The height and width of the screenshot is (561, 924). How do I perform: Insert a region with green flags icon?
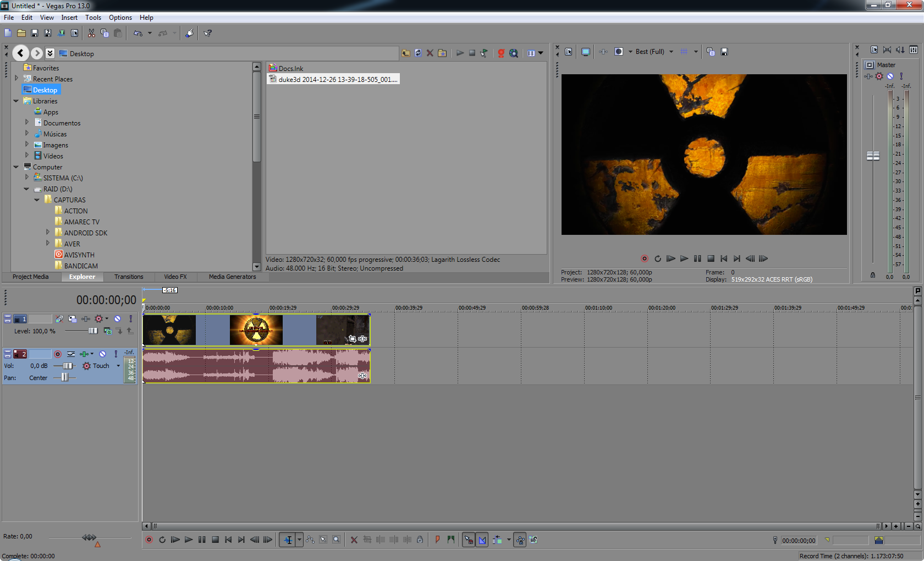click(451, 540)
